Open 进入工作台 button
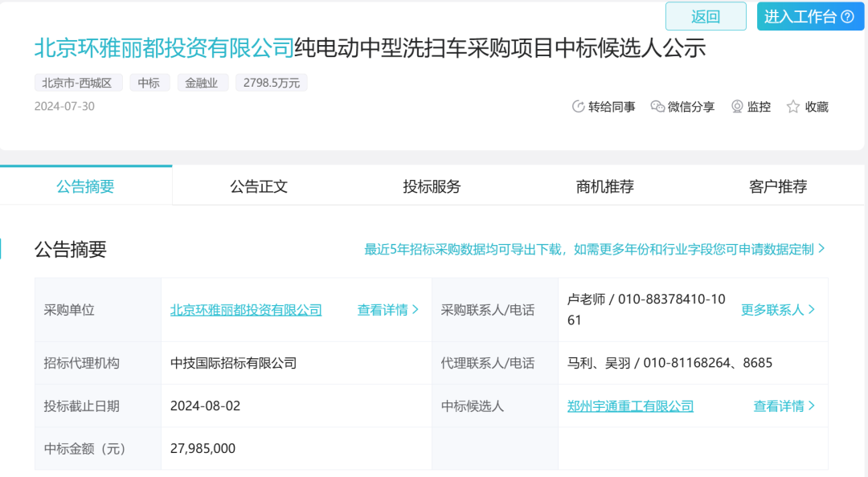Screen dimensions: 868x477 [810, 17]
